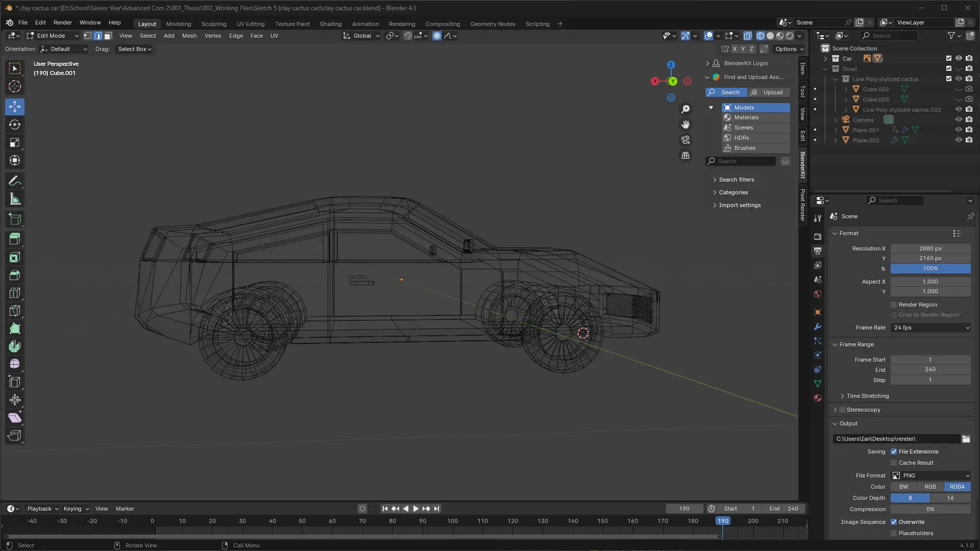Toggle camera view in viewport
This screenshot has width=980, height=551.
(x=685, y=140)
